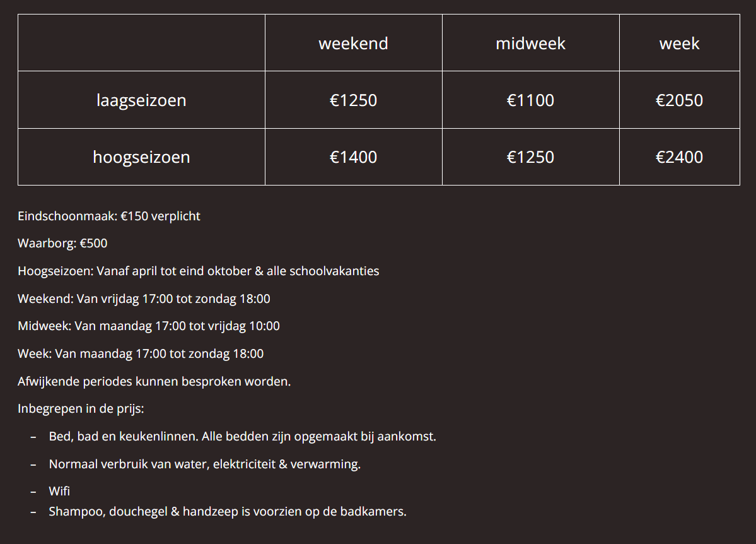This screenshot has width=756, height=544.
Task: Select the laagseizoen row label
Action: pos(141,100)
